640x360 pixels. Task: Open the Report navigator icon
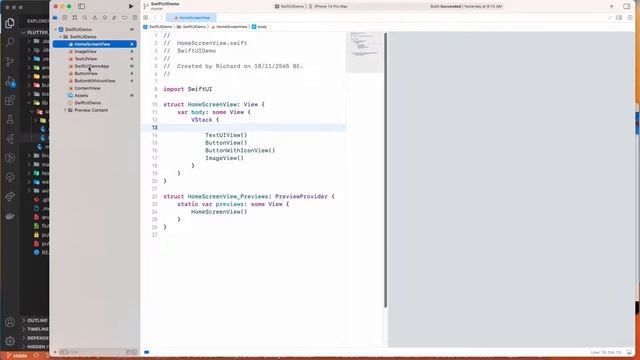135,18
